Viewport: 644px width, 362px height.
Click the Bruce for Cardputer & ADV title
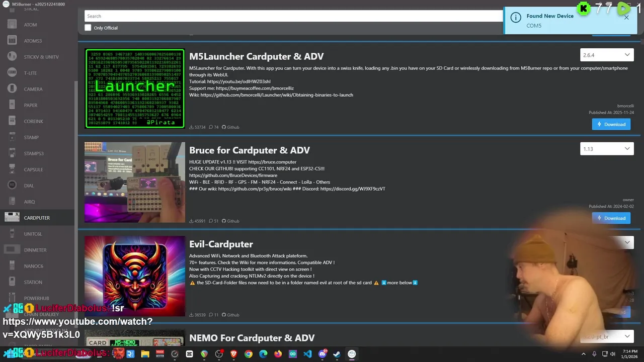pyautogui.click(x=250, y=150)
